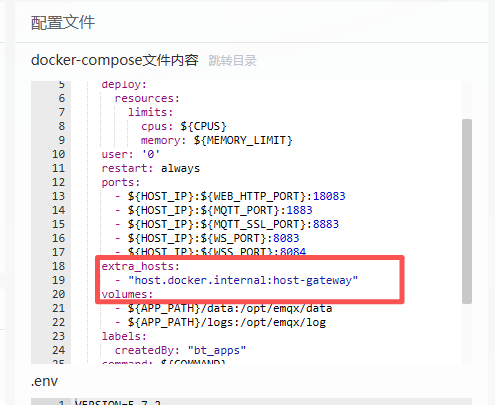Click the 'createdBy: "bt_apps"' line
Screen dimensions: 495x405
click(180, 350)
